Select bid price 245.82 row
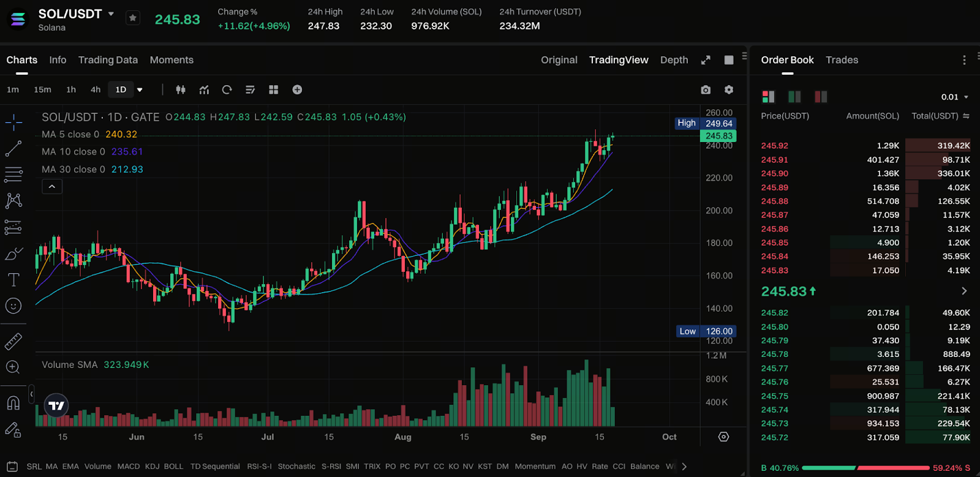 point(865,312)
